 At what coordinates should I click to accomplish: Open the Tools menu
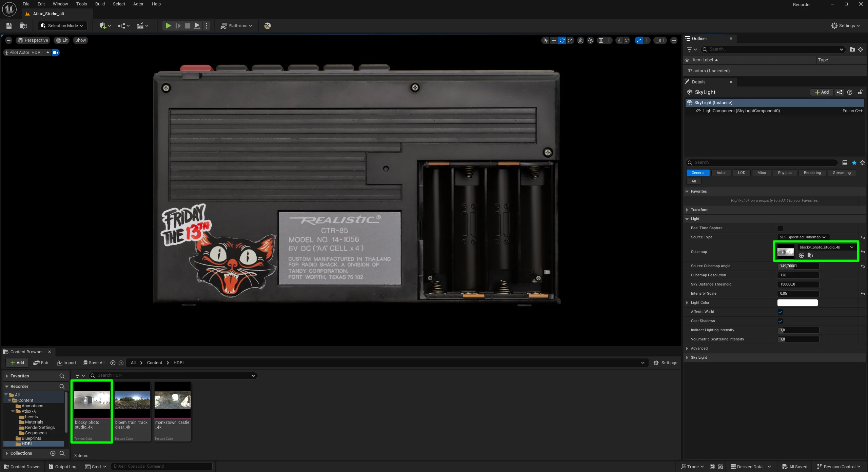coord(81,4)
